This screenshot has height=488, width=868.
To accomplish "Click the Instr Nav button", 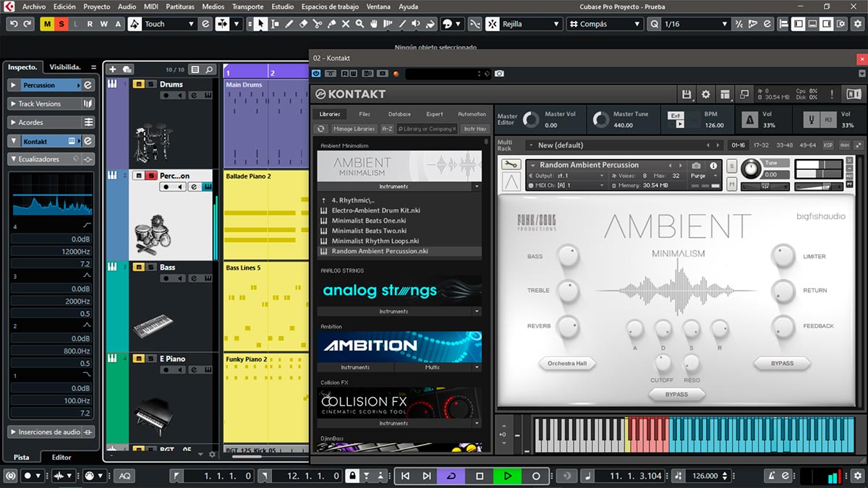I will [x=475, y=129].
